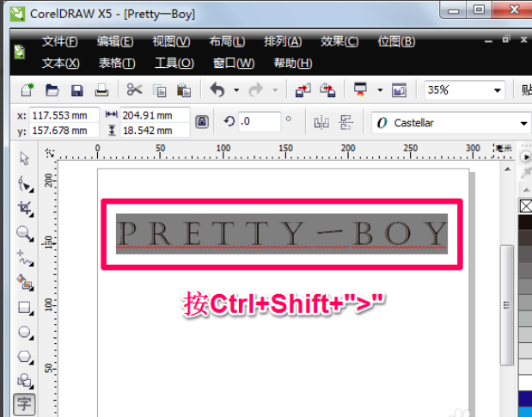Open the 编辑(E) menu
The image size is (532, 417).
pos(115,42)
